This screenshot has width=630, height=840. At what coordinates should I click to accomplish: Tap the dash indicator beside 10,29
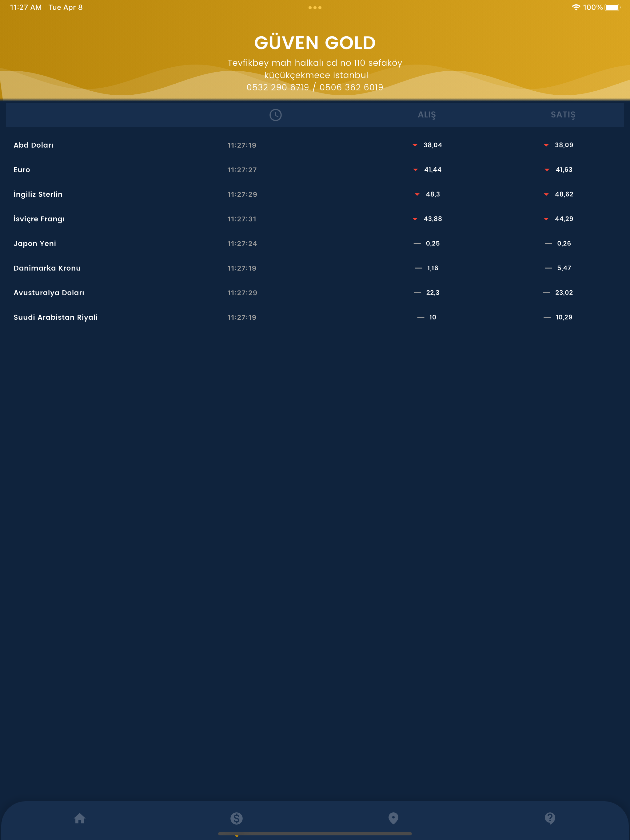pyautogui.click(x=547, y=317)
